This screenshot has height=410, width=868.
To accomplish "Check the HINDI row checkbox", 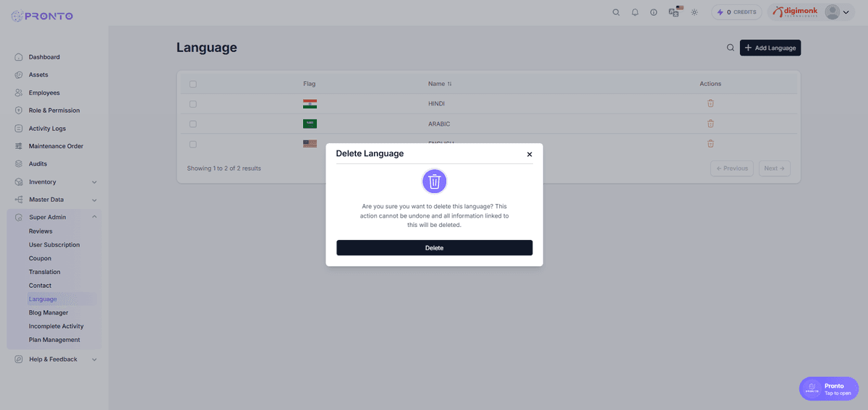I will point(193,104).
